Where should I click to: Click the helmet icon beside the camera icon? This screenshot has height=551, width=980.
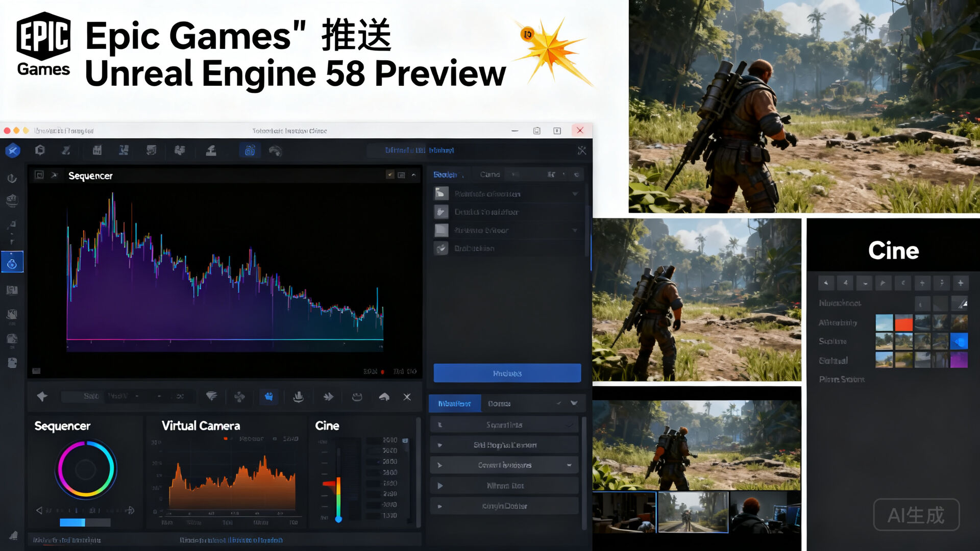click(x=276, y=151)
